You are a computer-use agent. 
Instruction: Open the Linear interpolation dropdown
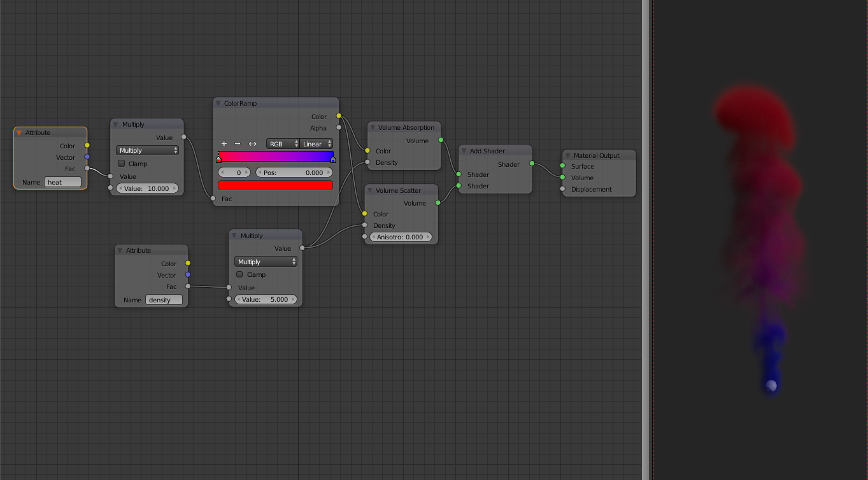tap(317, 144)
